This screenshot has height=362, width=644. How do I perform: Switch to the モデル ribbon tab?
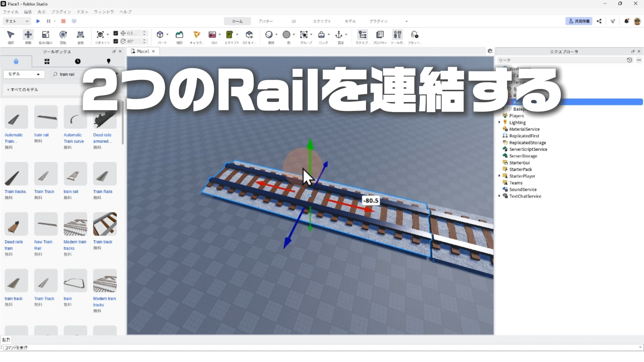pyautogui.click(x=350, y=21)
